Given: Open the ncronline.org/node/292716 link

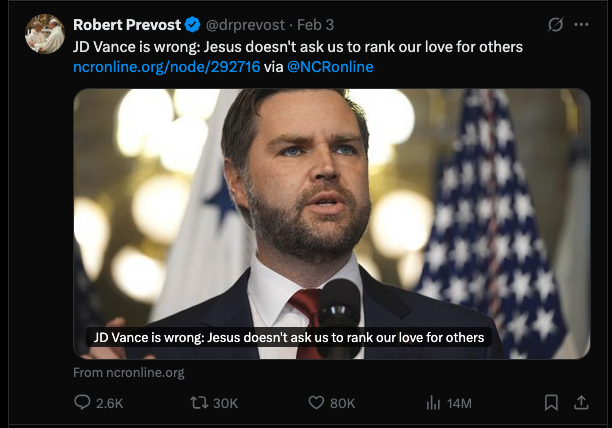Looking at the screenshot, I should coord(167,67).
